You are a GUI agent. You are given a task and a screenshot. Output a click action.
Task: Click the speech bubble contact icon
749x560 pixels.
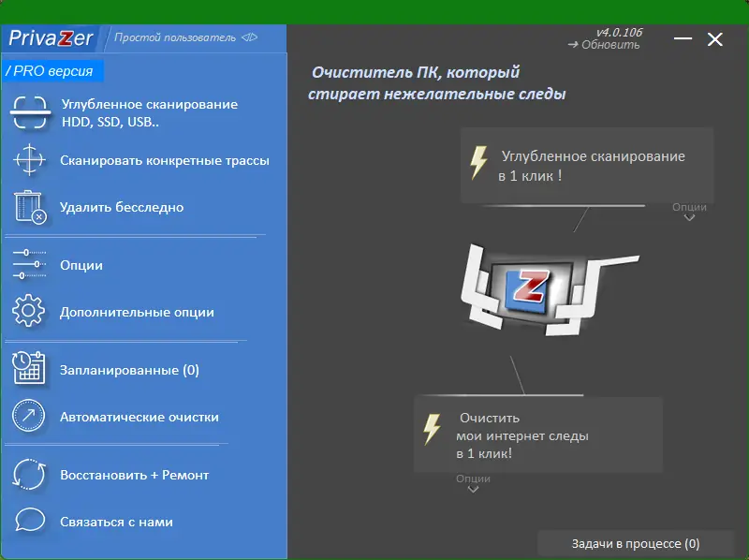point(30,521)
